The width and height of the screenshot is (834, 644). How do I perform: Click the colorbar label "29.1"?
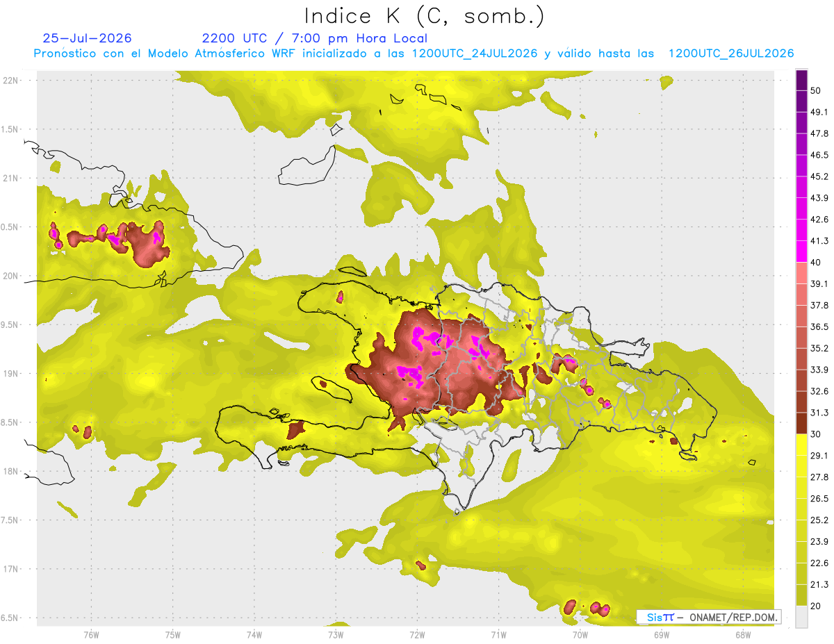(x=819, y=455)
